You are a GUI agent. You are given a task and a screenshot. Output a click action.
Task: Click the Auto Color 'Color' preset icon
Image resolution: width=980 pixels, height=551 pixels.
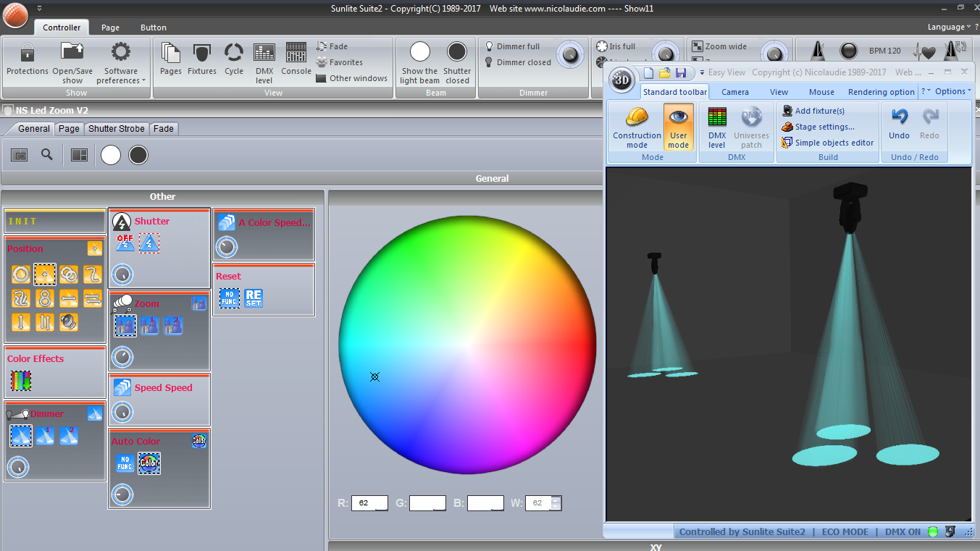tap(149, 463)
